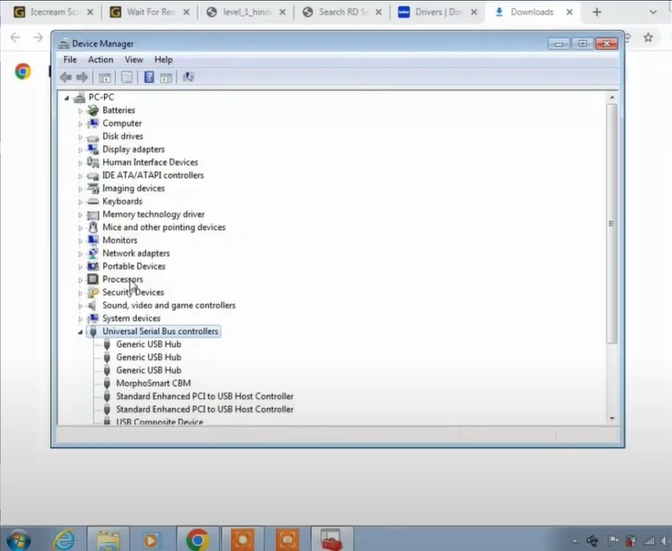Expand the Network adapters category
672x551 pixels.
tap(81, 254)
